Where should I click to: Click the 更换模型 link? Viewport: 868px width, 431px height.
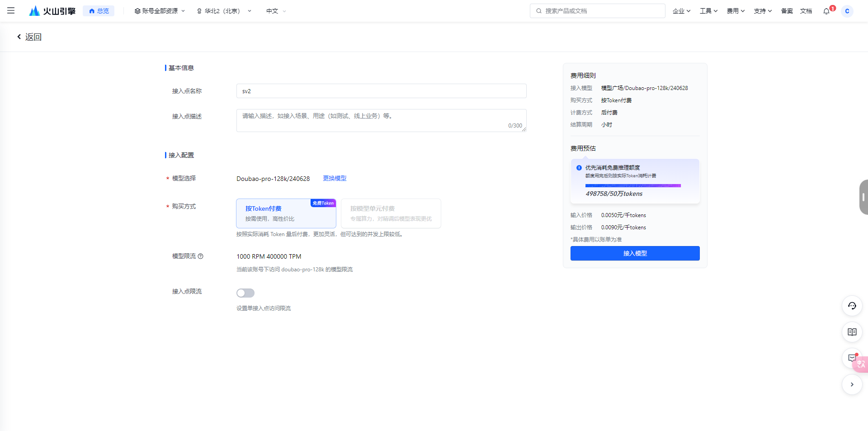(335, 178)
